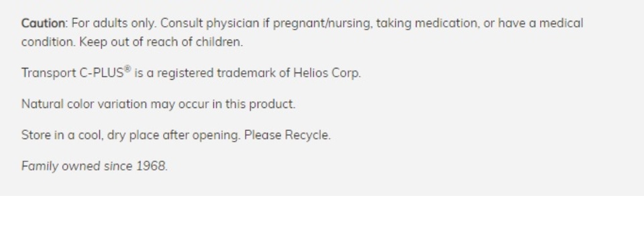Click the 'Natural color variation' text
644x247 pixels.
(x=85, y=105)
